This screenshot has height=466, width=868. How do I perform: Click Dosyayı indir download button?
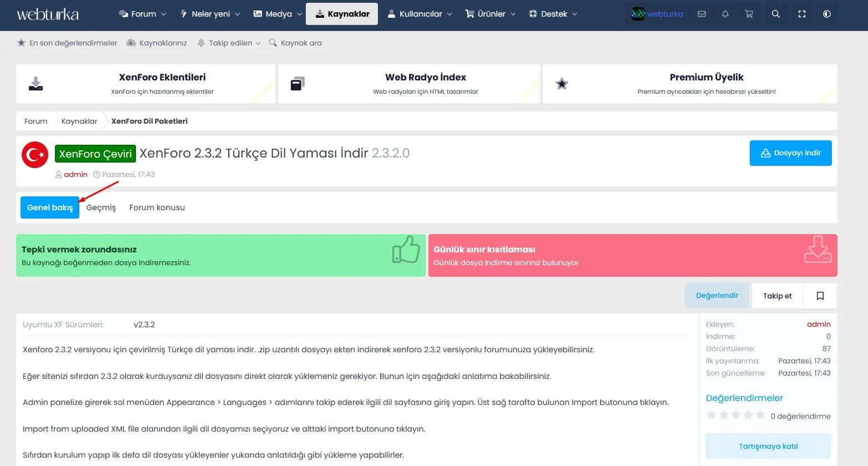click(790, 153)
